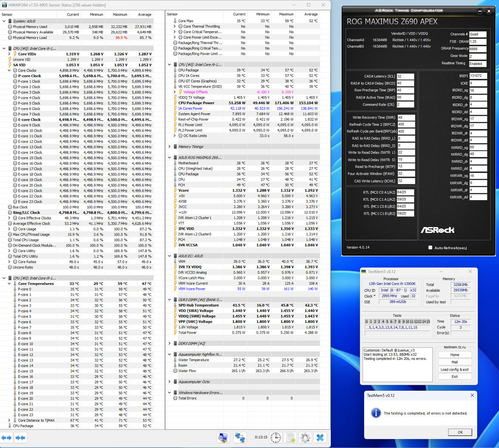Select the VRM Vcore Power row
Viewport: 499px width, 448px height.
pyautogui.click(x=243, y=289)
